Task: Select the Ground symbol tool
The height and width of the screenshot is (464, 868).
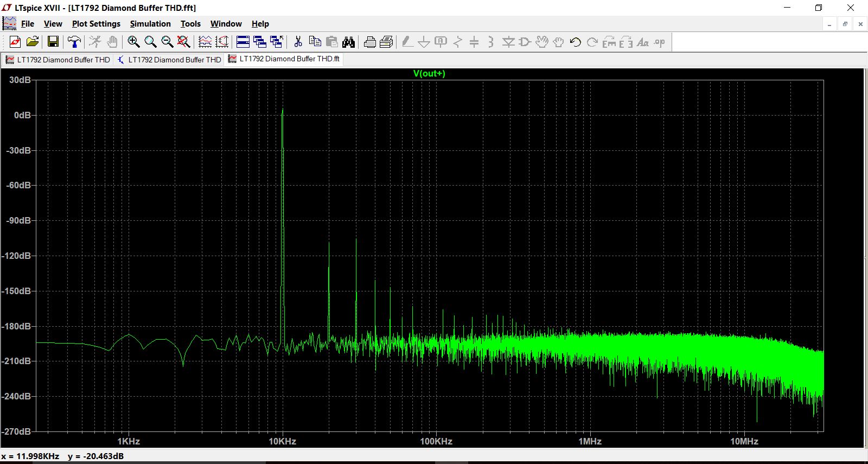Action: point(424,42)
